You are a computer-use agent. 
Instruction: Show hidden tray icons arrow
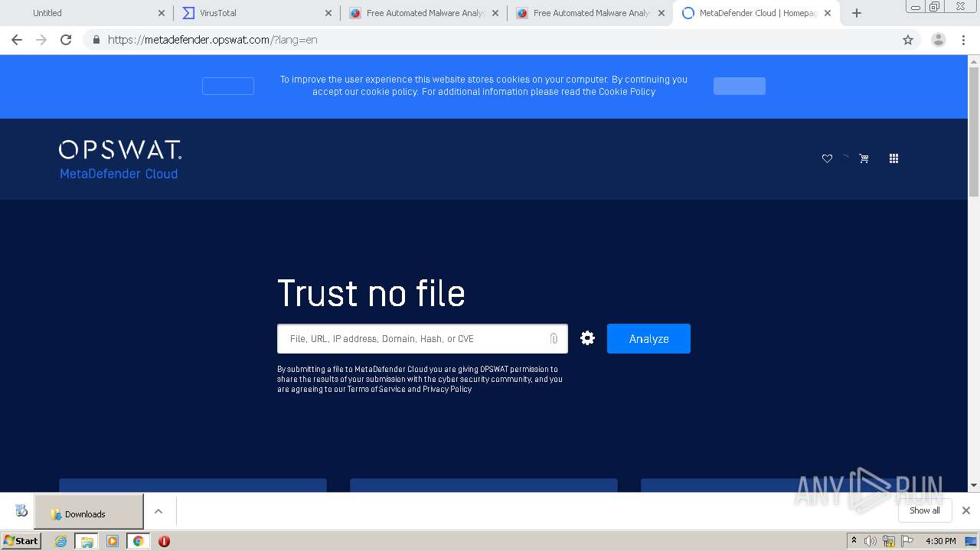click(854, 541)
